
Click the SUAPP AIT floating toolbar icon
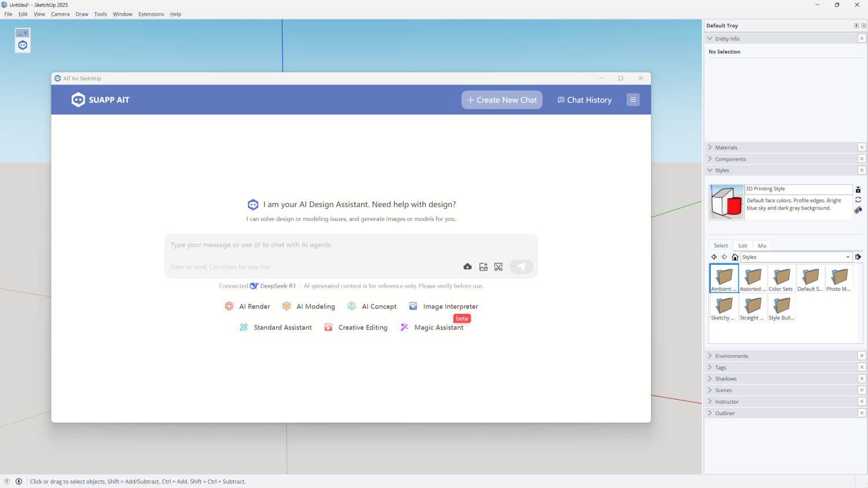[x=23, y=46]
